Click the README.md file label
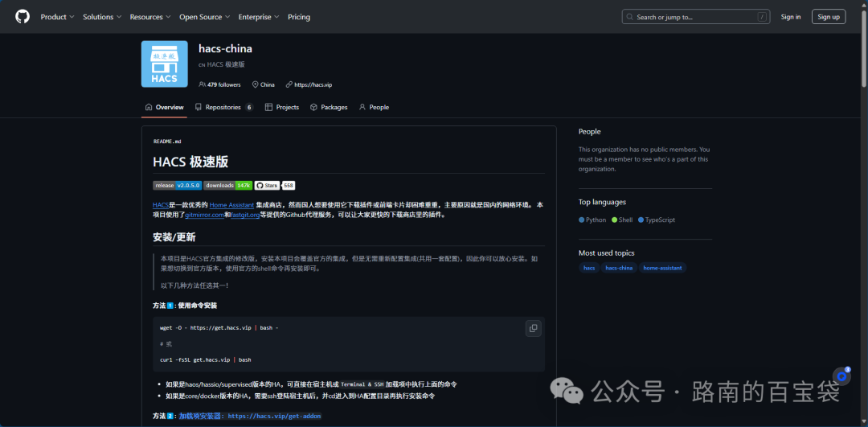868x427 pixels. pos(167,142)
